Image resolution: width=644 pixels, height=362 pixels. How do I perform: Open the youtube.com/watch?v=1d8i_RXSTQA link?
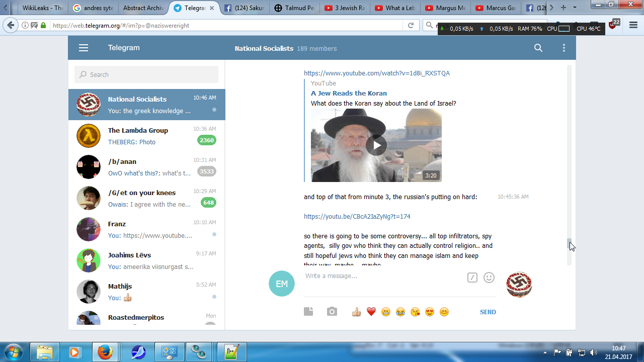[x=377, y=73]
